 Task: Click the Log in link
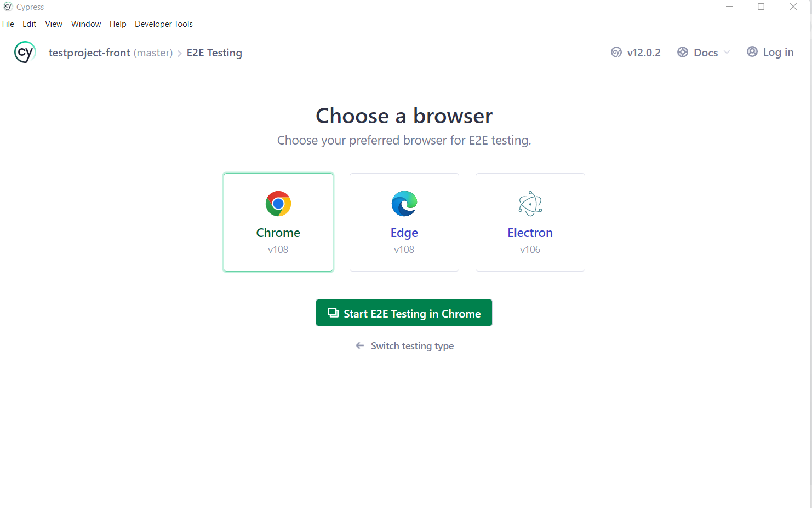[778, 51]
